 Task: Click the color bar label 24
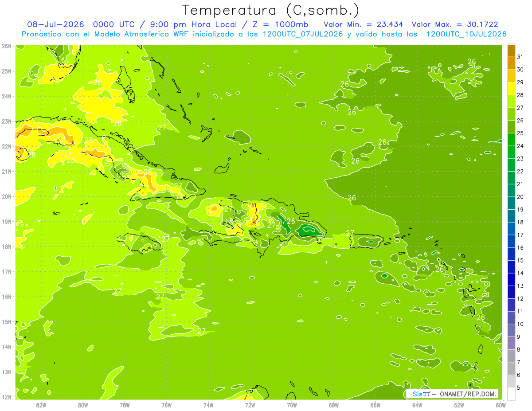(x=520, y=145)
